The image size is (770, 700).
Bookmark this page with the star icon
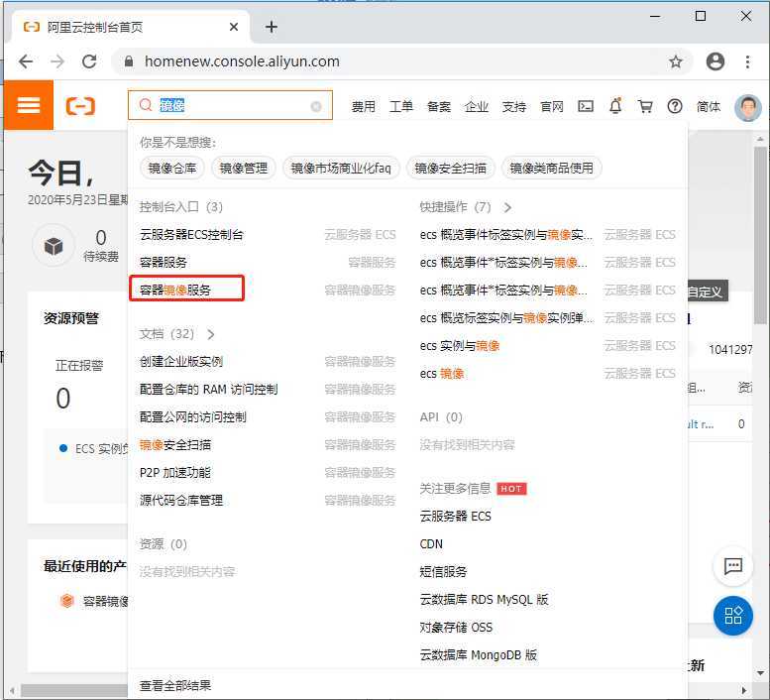(x=676, y=61)
